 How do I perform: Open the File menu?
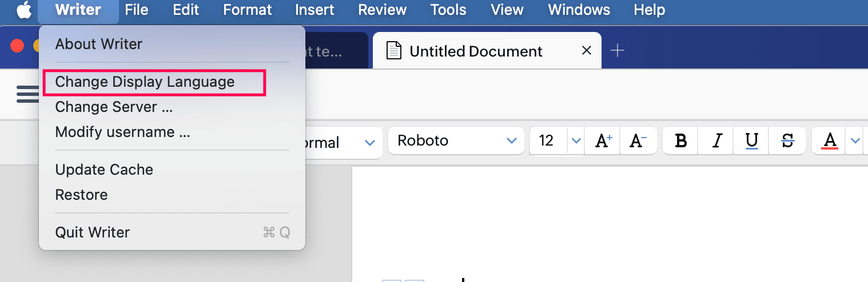[x=136, y=10]
